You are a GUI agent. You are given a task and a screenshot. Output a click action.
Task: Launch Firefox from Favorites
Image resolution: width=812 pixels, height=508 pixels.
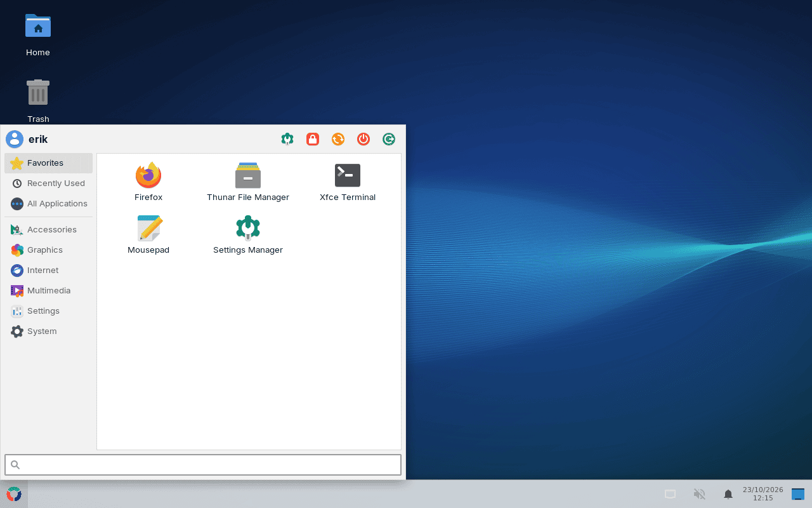pos(148,182)
